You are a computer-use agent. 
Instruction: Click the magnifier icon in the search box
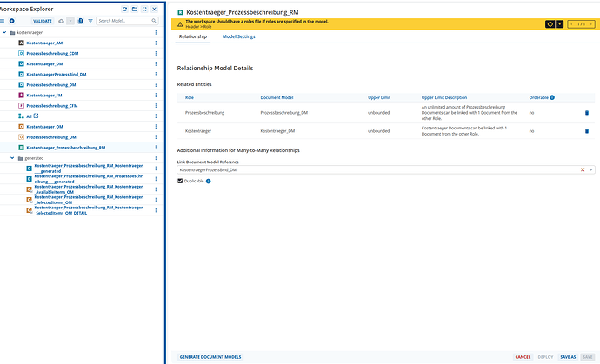click(x=154, y=21)
